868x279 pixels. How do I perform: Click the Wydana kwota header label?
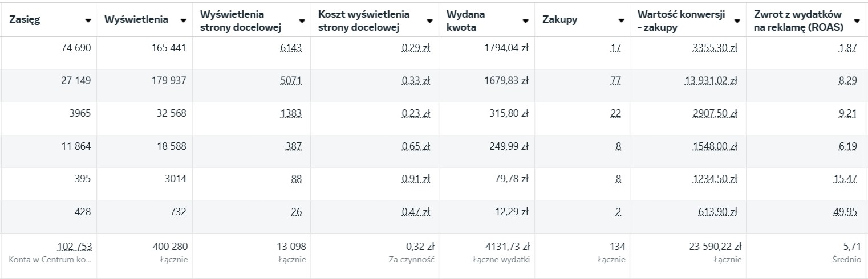coord(466,20)
